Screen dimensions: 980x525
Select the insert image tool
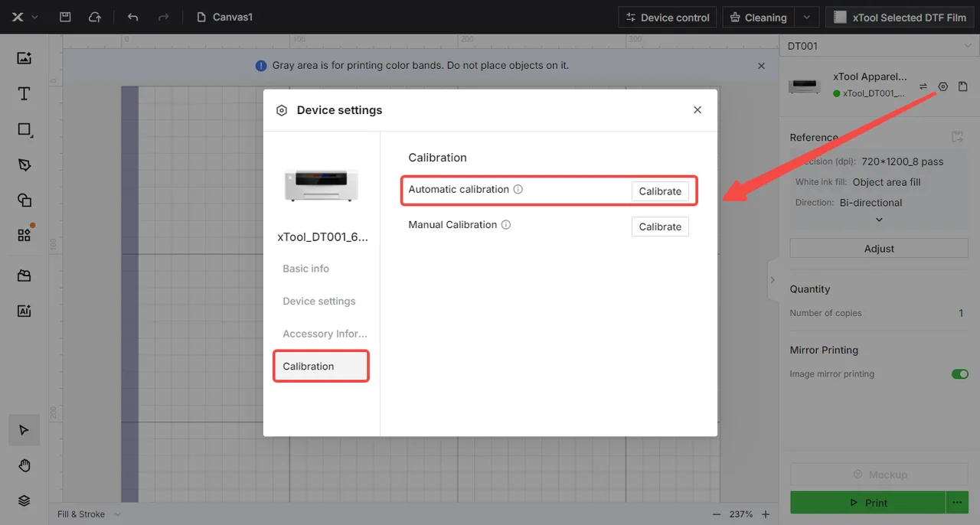24,58
